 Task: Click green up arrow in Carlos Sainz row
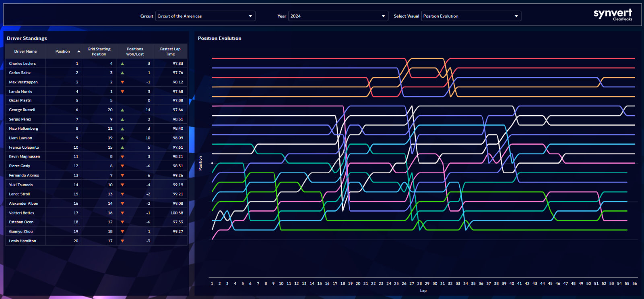122,73
